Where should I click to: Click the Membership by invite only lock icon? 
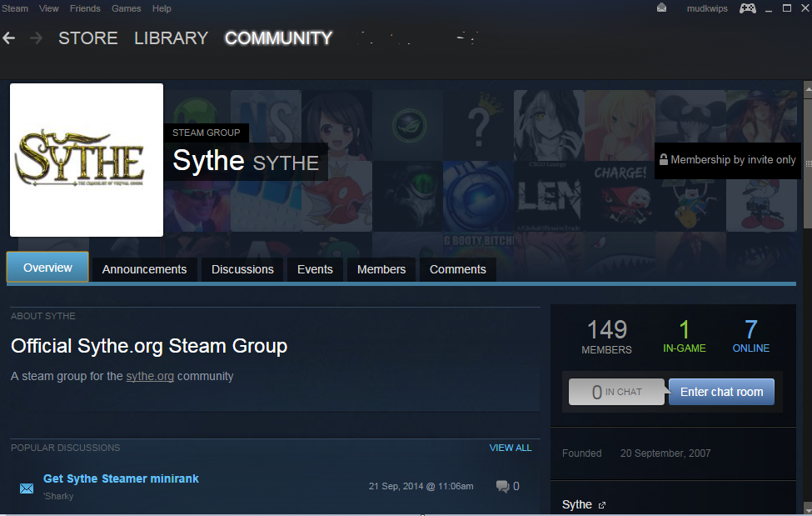click(664, 160)
